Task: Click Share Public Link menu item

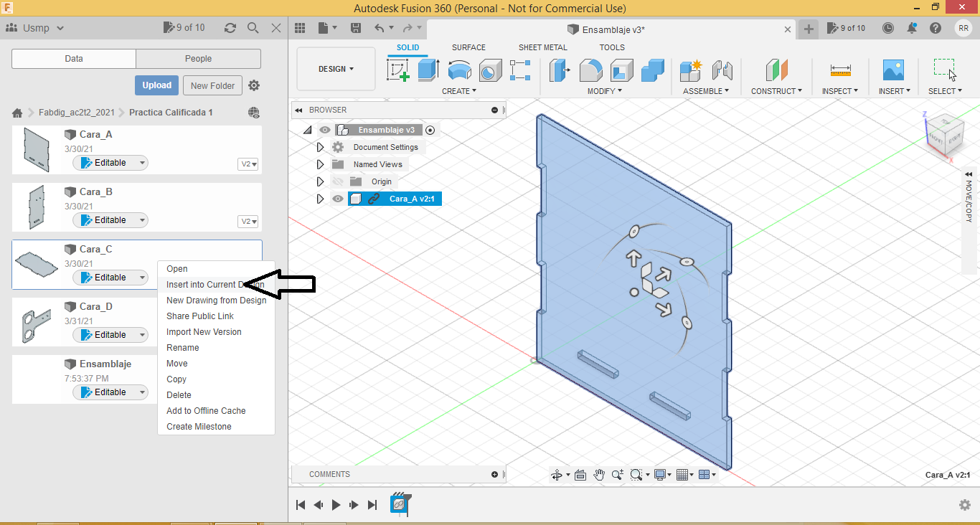Action: (x=200, y=316)
